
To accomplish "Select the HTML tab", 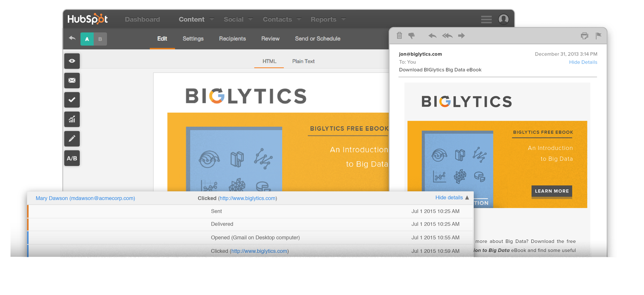I will tap(269, 61).
